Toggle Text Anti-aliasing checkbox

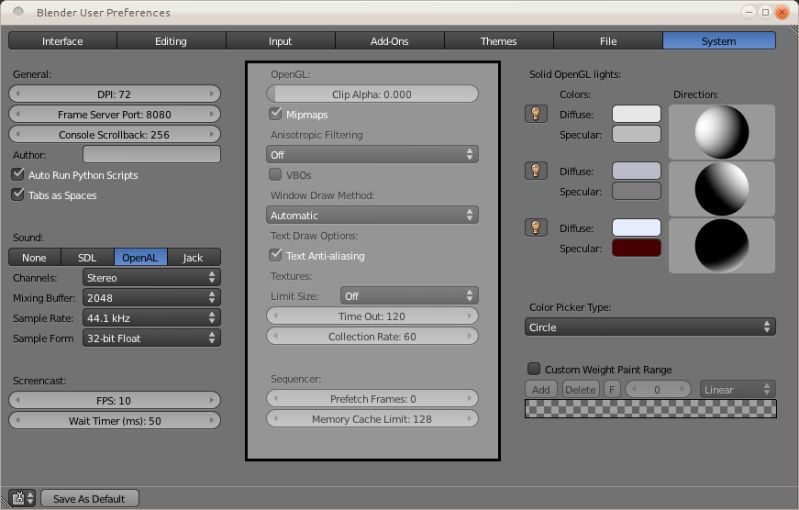(x=275, y=255)
